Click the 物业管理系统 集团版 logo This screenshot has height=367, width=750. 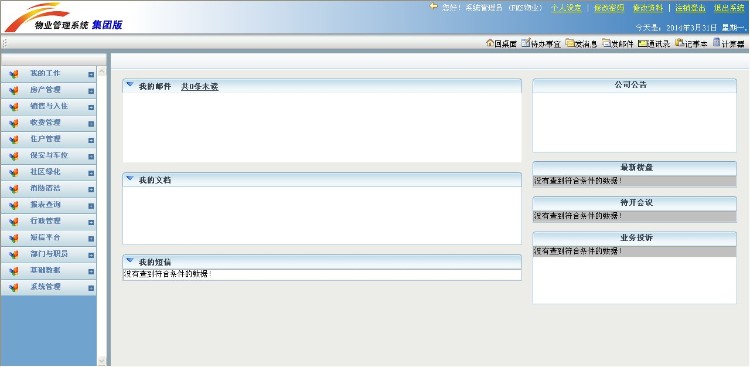pyautogui.click(x=64, y=18)
